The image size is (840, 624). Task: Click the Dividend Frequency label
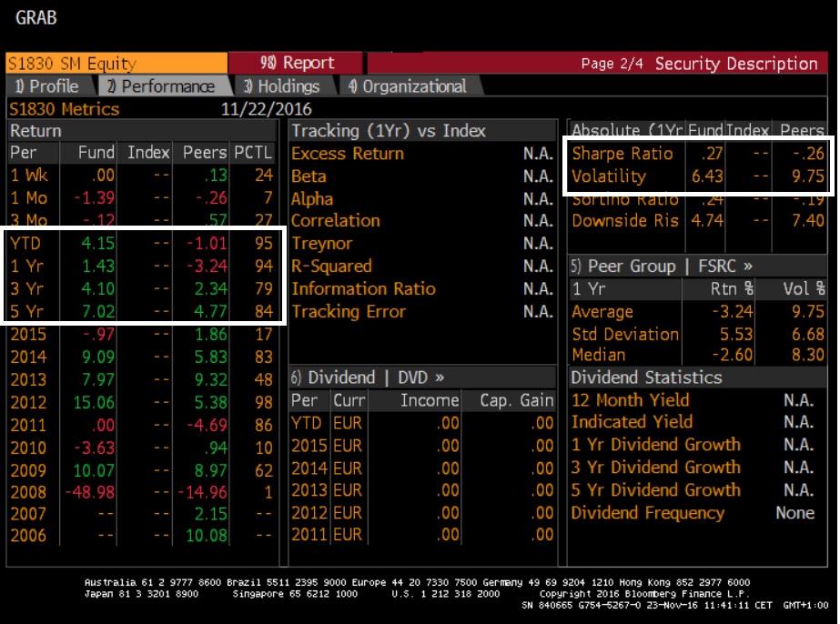(648, 513)
